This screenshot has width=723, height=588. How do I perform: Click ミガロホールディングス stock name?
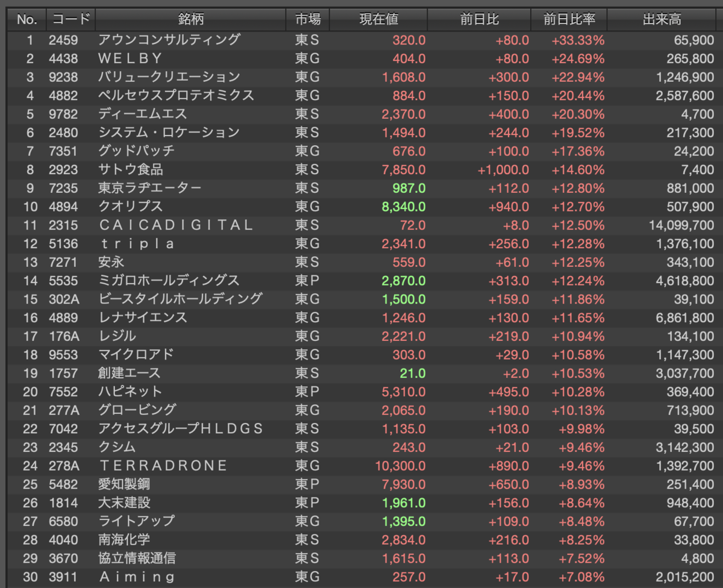tap(169, 280)
